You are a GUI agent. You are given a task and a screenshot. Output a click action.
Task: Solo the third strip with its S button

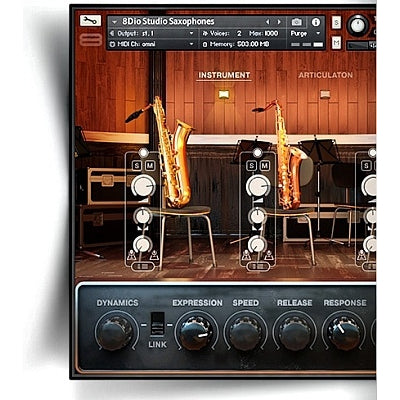coord(366,166)
